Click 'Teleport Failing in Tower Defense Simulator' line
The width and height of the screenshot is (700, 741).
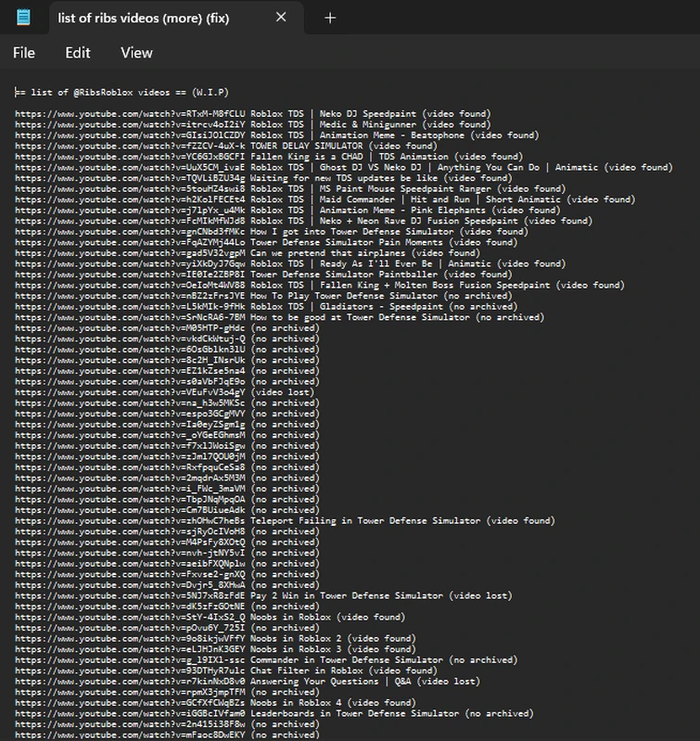pyautogui.click(x=285, y=521)
